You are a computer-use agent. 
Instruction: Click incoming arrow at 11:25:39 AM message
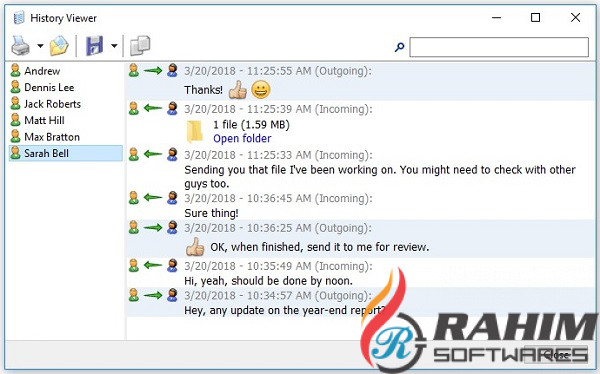tap(153, 108)
